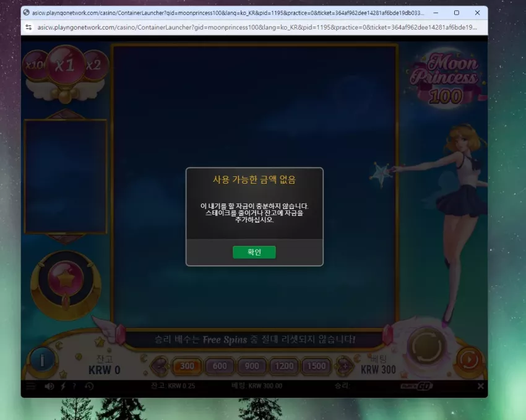Image resolution: width=526 pixels, height=420 pixels.
Task: Click the Play'n GO logo
Action: 416,386
